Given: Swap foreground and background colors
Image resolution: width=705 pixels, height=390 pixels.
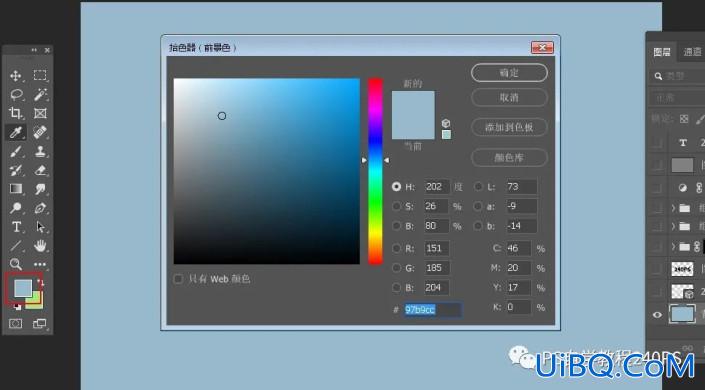Looking at the screenshot, I should [x=41, y=282].
